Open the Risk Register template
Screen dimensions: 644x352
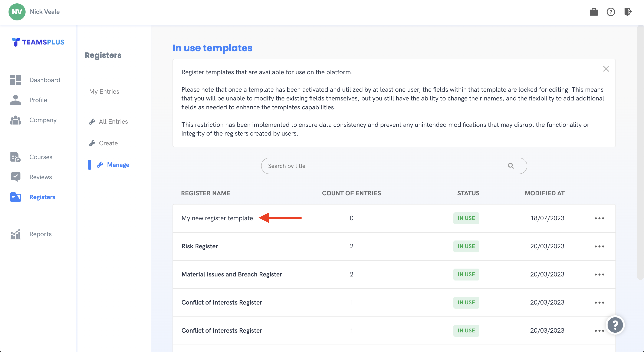(x=200, y=246)
